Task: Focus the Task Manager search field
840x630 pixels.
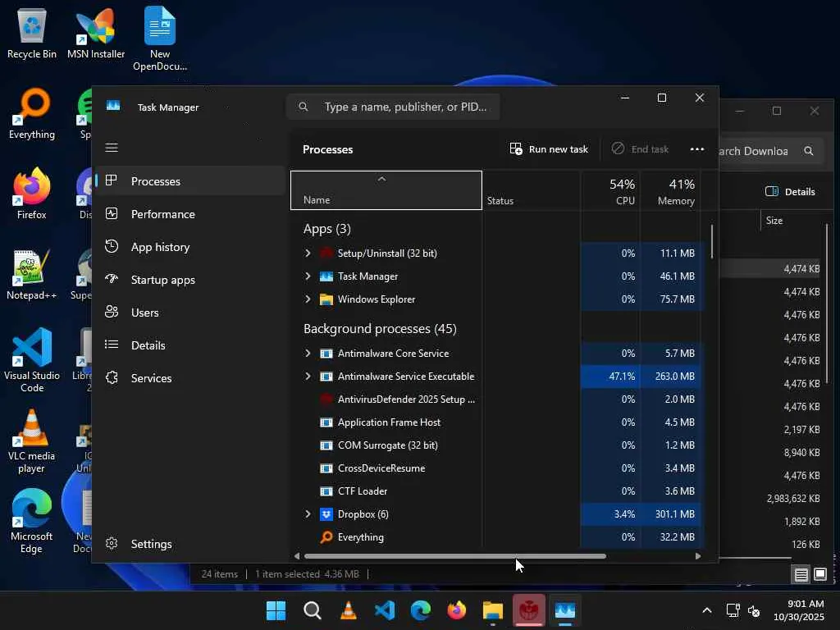Action: point(393,107)
